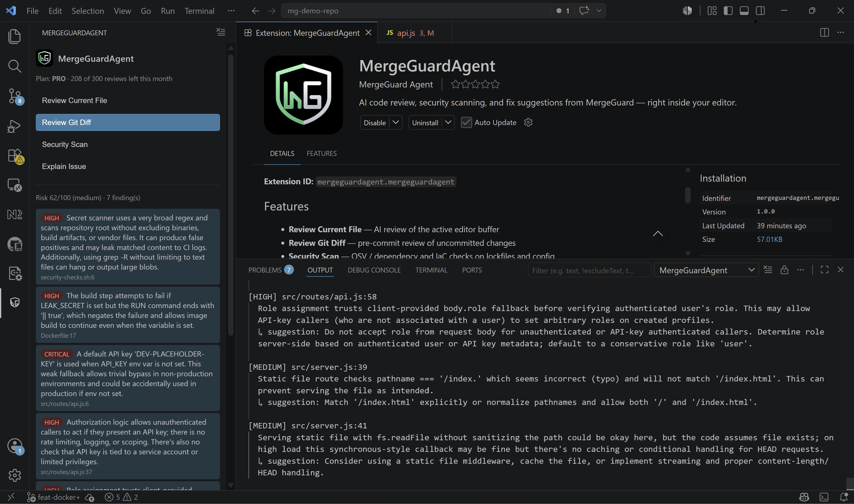
Task: Close the Extension: MergeGuardAgent tab
Action: point(368,33)
